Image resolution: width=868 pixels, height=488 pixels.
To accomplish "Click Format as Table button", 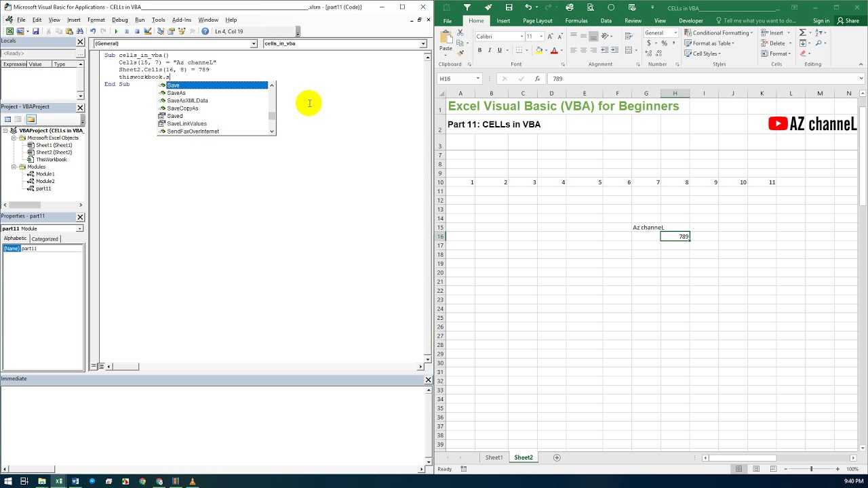I will point(709,43).
